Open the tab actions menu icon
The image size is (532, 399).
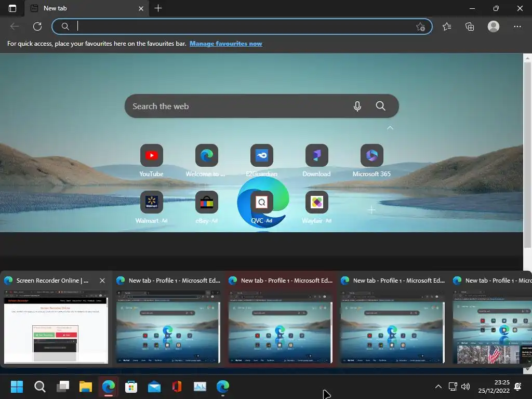click(12, 8)
